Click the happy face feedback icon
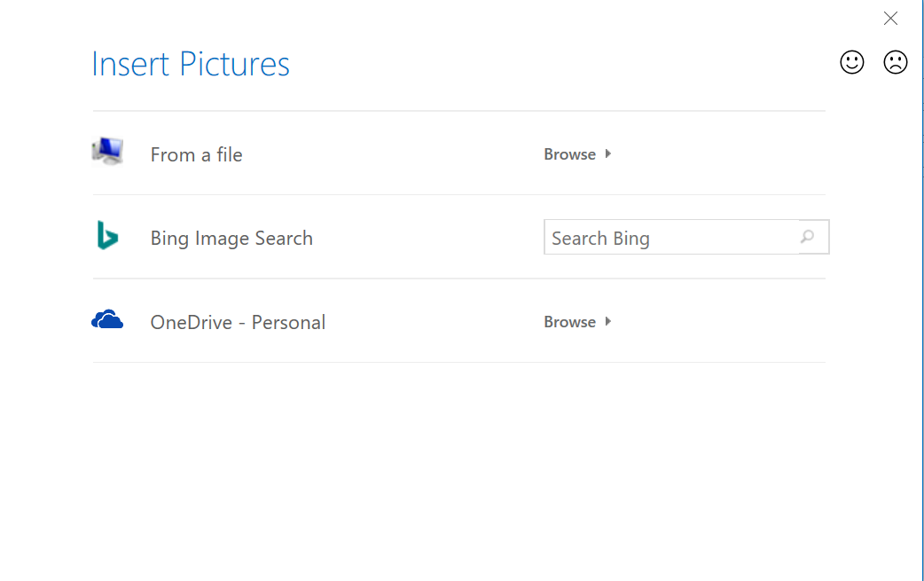 pos(851,62)
